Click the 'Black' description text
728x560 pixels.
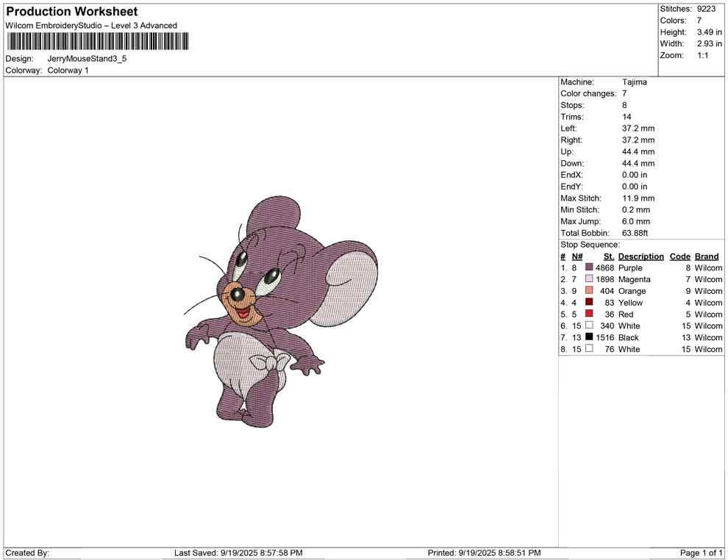coord(628,337)
